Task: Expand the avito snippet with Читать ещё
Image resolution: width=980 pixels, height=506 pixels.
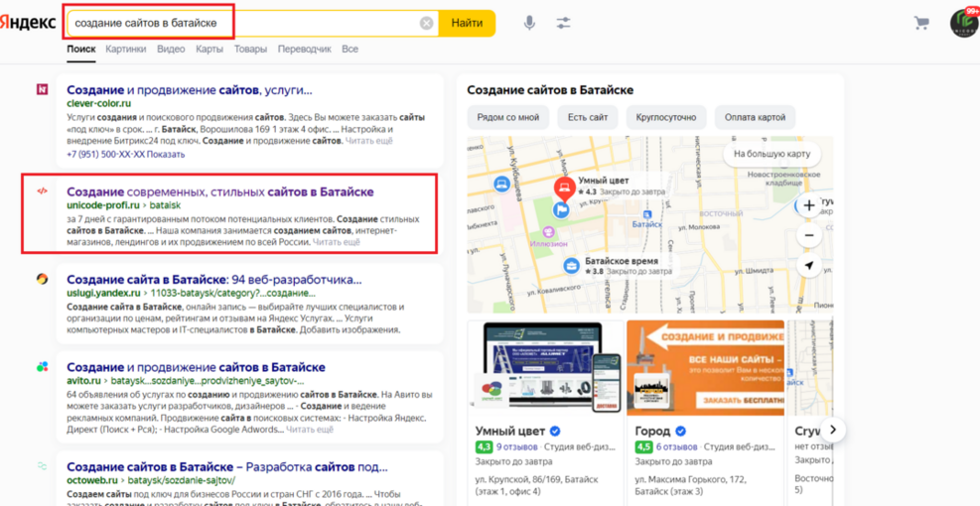Action: coord(310,430)
